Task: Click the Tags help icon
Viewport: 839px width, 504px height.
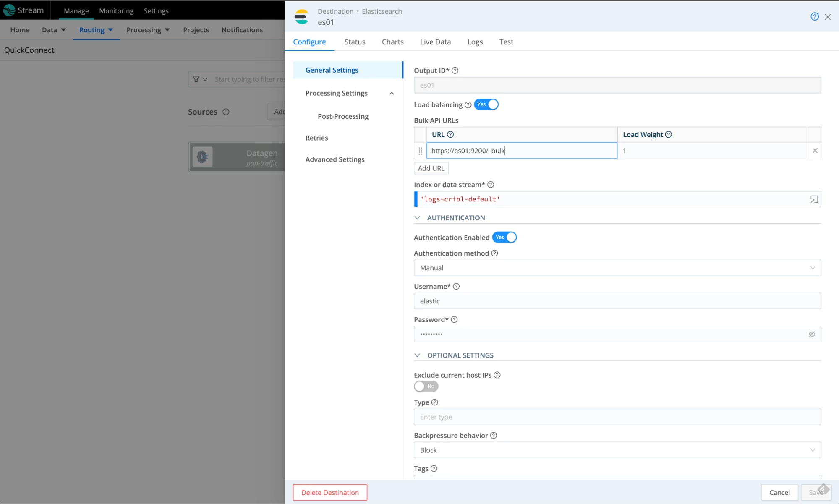Action: pos(434,468)
